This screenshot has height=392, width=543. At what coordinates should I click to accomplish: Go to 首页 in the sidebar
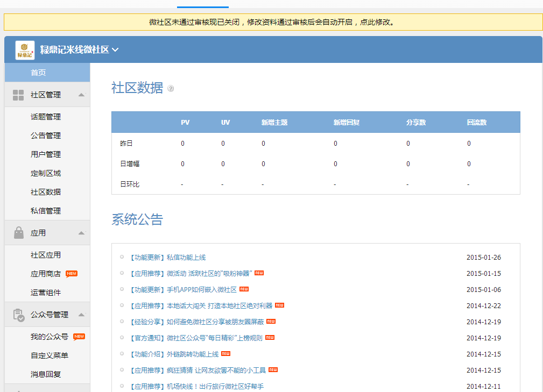[47, 72]
